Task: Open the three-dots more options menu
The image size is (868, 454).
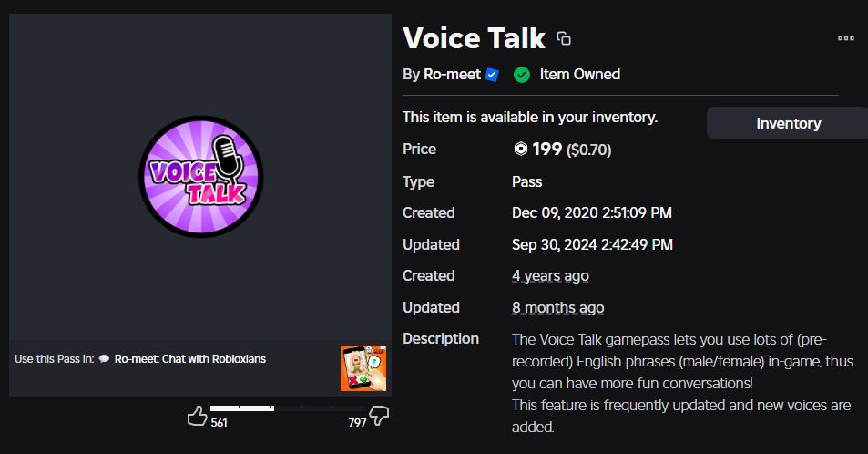Action: (845, 38)
